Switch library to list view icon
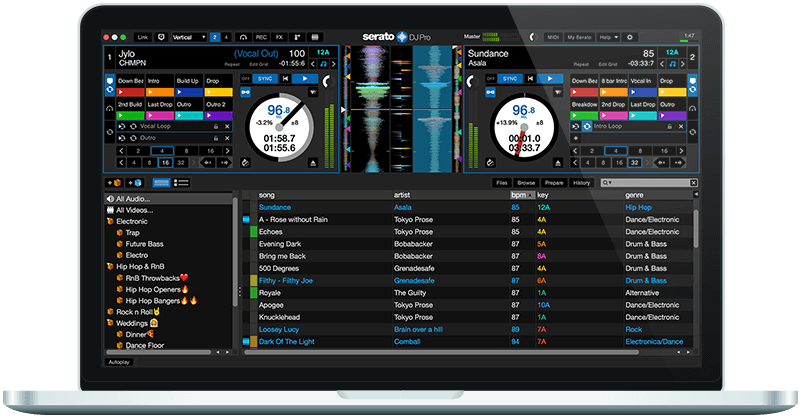Image resolution: width=800 pixels, height=417 pixels. pyautogui.click(x=181, y=183)
